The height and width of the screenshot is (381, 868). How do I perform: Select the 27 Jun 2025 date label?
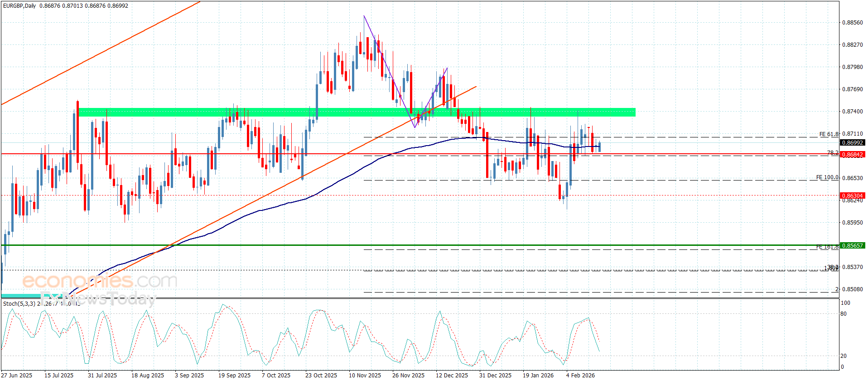[17, 375]
